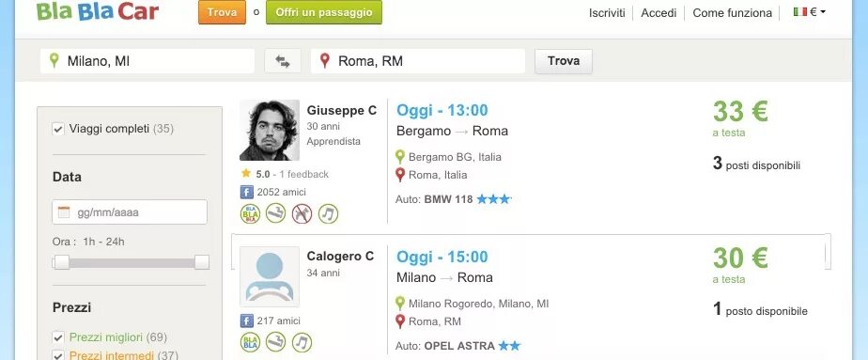
Task: Click Calogero C's smoking preference icon
Action: click(275, 342)
